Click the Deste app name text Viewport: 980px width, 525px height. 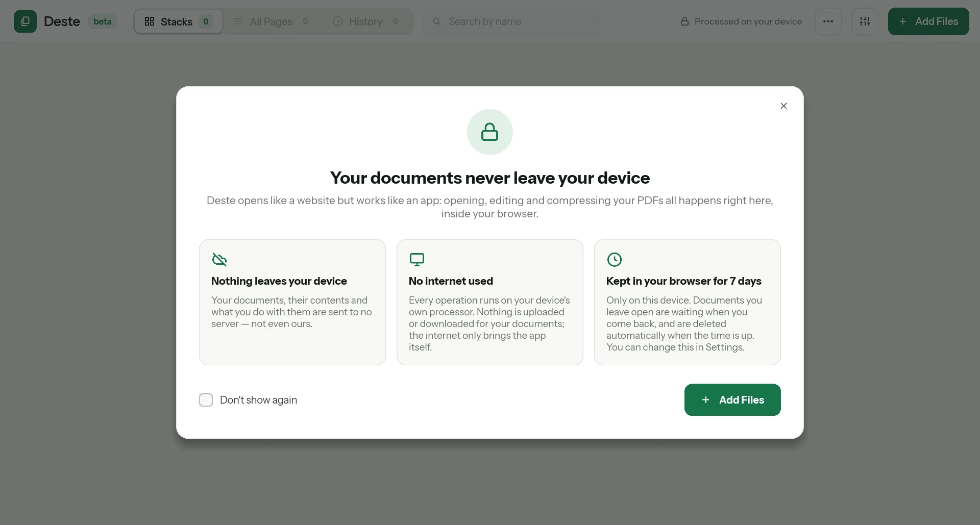(62, 21)
